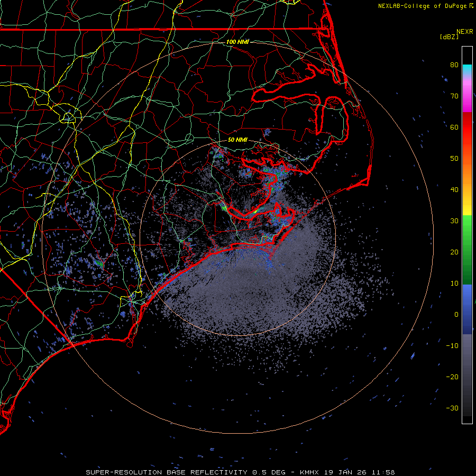Click the 0 value on the dBZ scale
This screenshot has width=476, height=476.
coord(456,315)
